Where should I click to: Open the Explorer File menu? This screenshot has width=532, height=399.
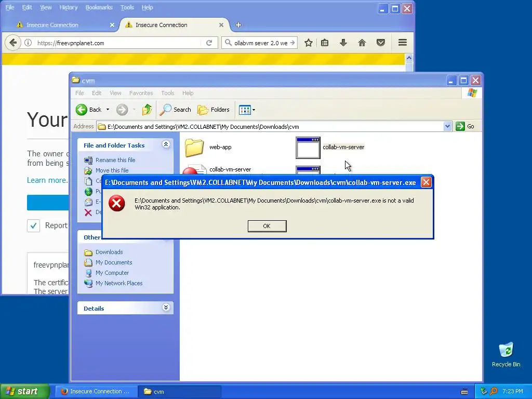[79, 93]
